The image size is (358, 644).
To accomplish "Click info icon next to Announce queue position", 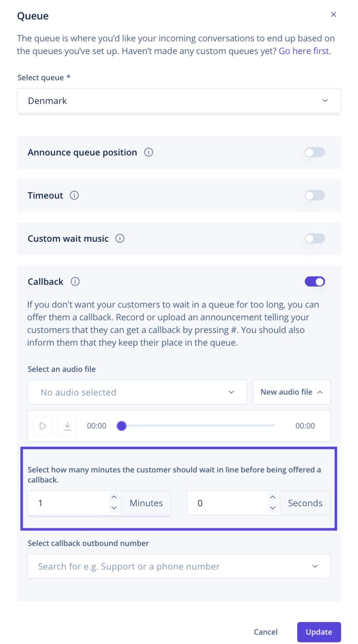I will [149, 152].
